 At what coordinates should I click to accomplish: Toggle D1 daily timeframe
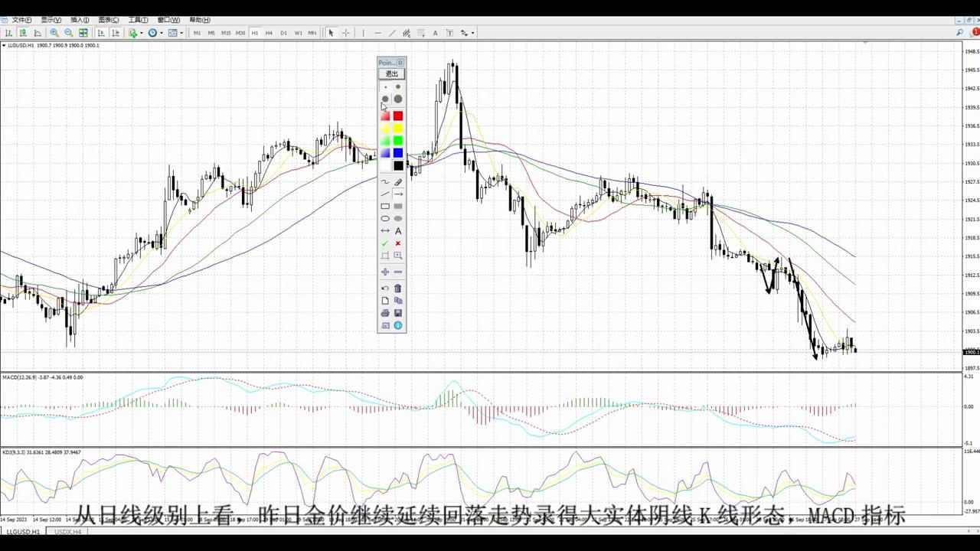coord(283,33)
